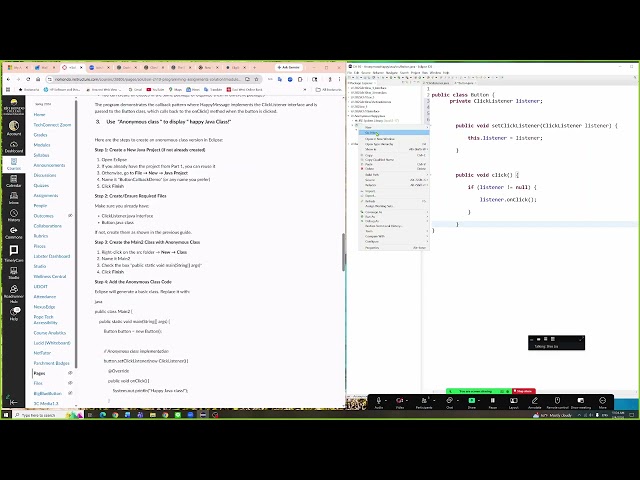
Task: Open YouTube bookmark in bookmarks bar
Action: 156,89
